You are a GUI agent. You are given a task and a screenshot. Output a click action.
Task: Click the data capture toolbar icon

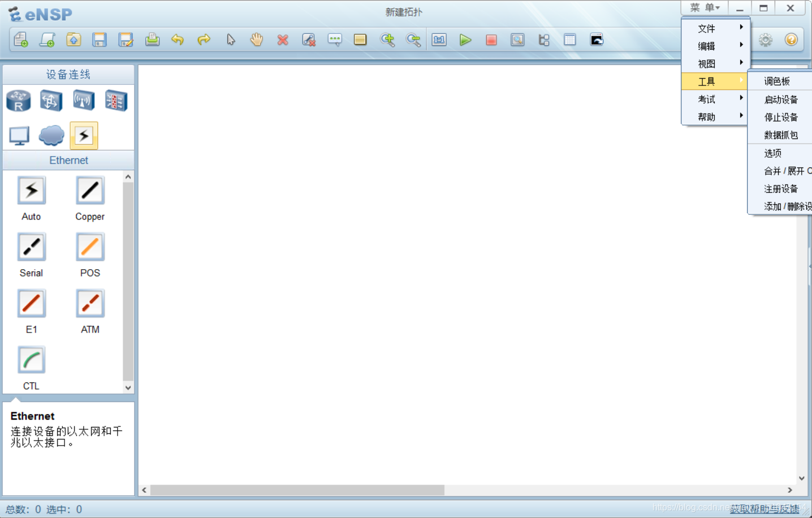pyautogui.click(x=517, y=40)
